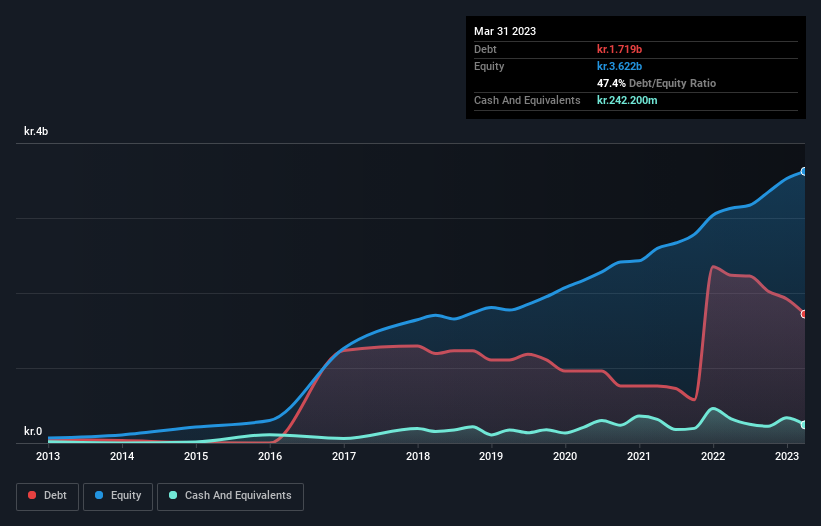This screenshot has width=821, height=526.
Task: Click the Mar 31 2023 tooltip date
Action: [505, 31]
